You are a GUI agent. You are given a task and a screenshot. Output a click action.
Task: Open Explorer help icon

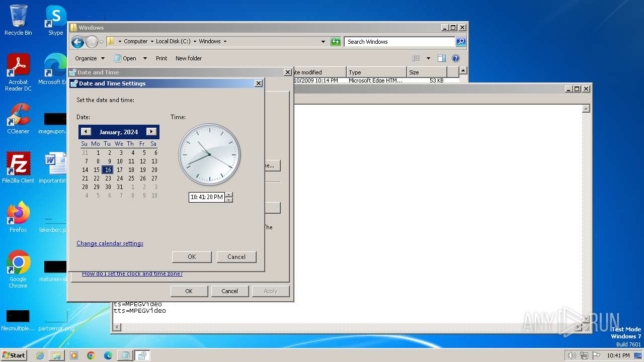[x=456, y=58]
